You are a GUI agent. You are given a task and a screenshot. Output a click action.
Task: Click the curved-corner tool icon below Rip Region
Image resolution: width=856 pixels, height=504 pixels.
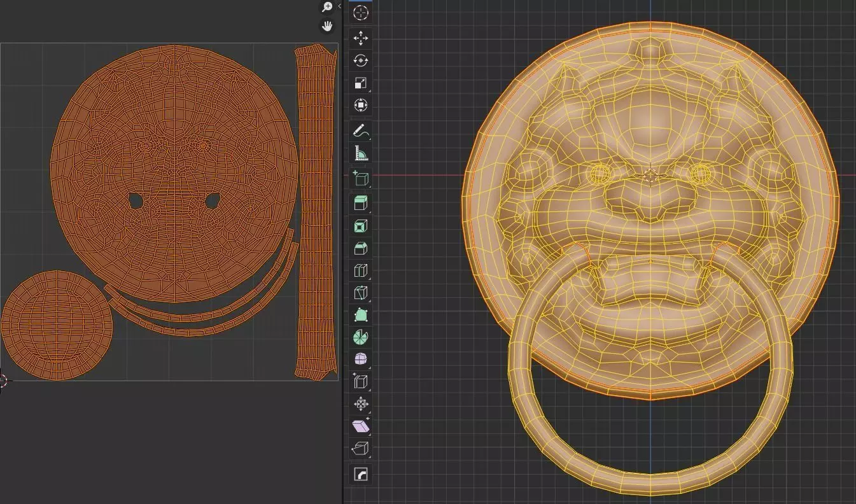361,474
